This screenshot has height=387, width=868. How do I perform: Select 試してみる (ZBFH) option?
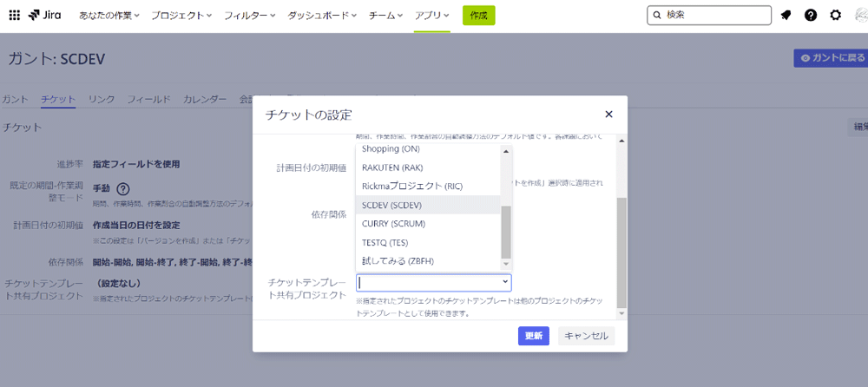[429, 261]
